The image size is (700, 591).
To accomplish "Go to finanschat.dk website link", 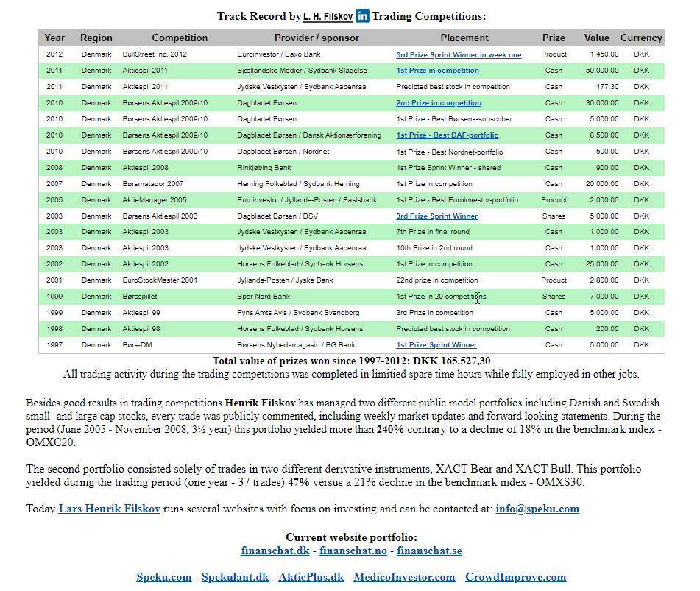I will [x=275, y=551].
